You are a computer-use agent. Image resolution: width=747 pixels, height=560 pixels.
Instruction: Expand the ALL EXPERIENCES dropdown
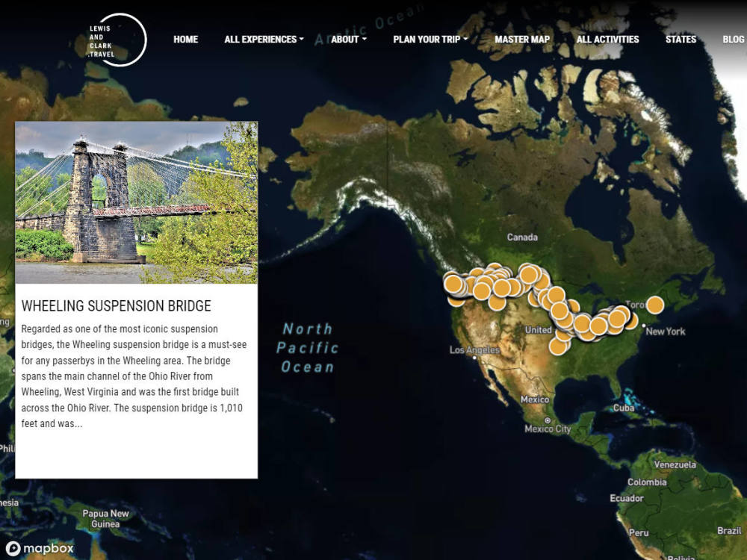coord(260,39)
